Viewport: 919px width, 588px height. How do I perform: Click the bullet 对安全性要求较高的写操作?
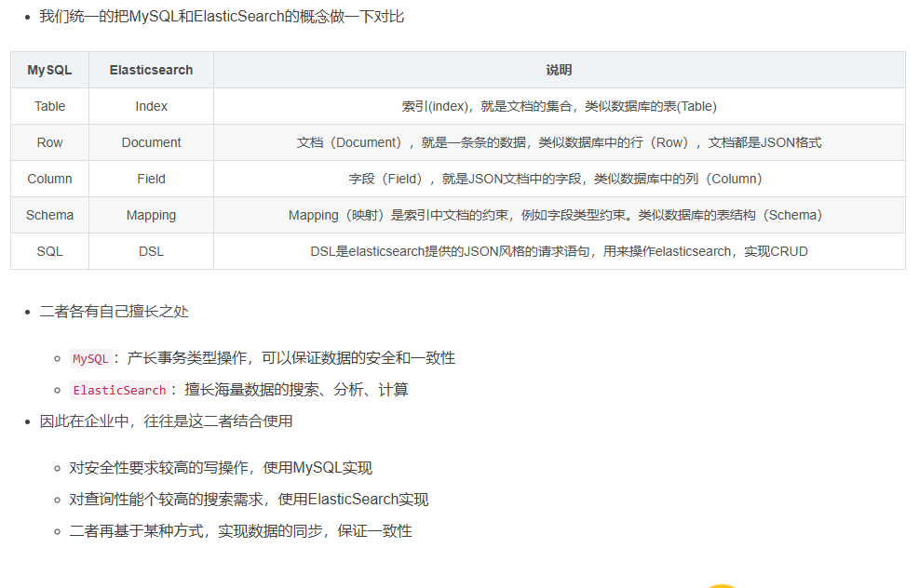click(x=221, y=468)
